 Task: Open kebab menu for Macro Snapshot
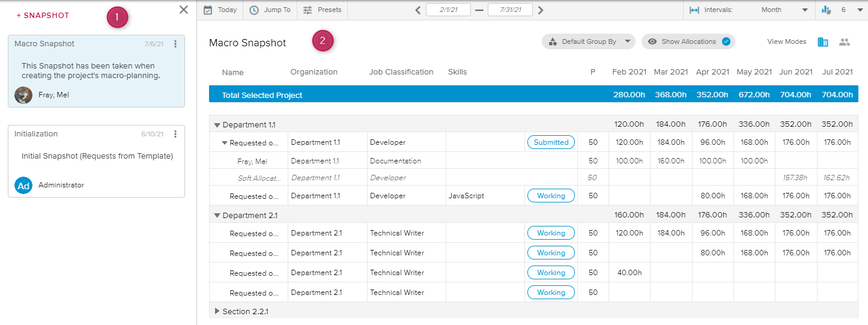tap(175, 44)
